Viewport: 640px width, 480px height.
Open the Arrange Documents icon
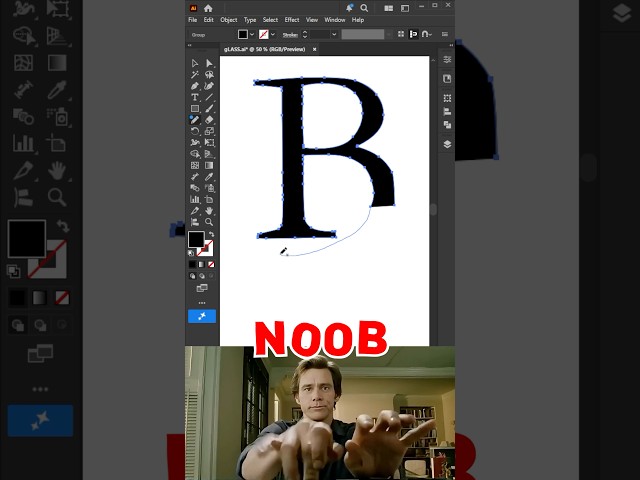coord(389,8)
